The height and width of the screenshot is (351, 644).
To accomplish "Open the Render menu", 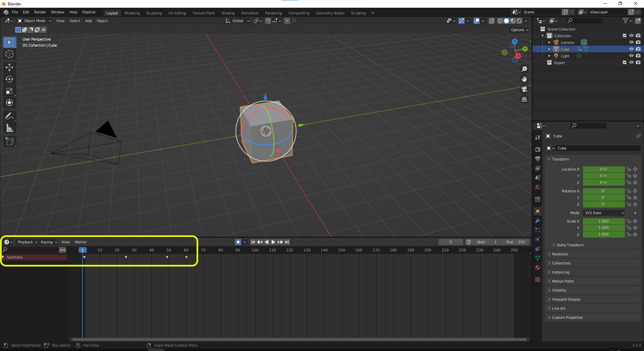I will pyautogui.click(x=40, y=12).
